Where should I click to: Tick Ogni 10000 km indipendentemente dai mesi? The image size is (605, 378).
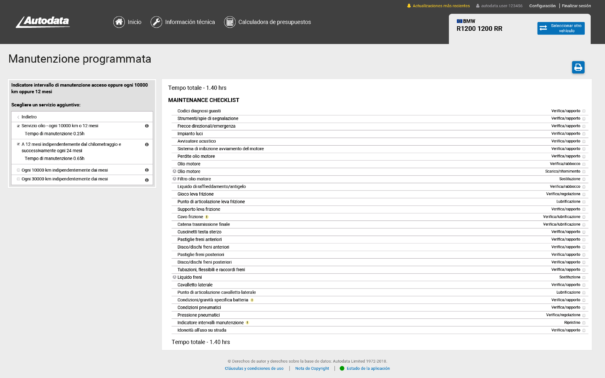click(18, 170)
